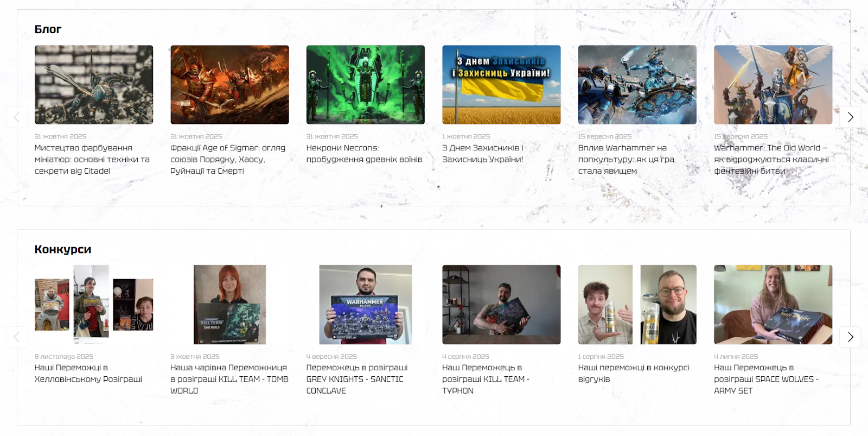Image resolution: width=868 pixels, height=436 pixels.
Task: Open 'Наші переможці в конкурсі відгуків' title
Action: [633, 374]
